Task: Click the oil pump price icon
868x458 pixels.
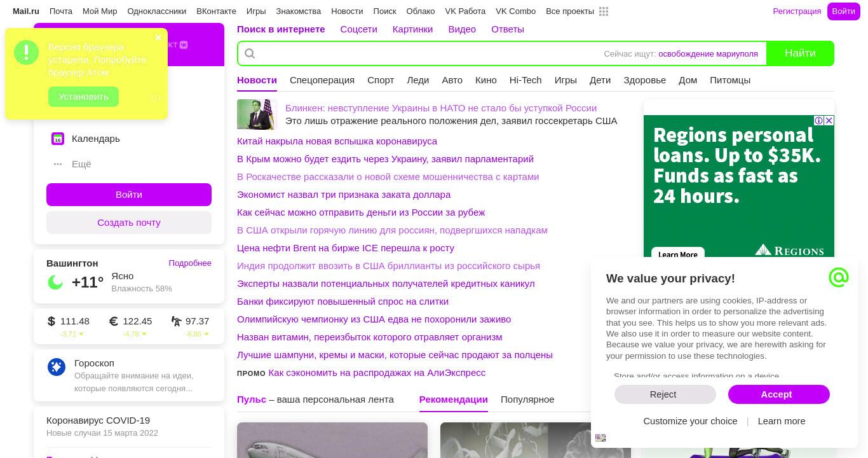Action: pos(176,321)
